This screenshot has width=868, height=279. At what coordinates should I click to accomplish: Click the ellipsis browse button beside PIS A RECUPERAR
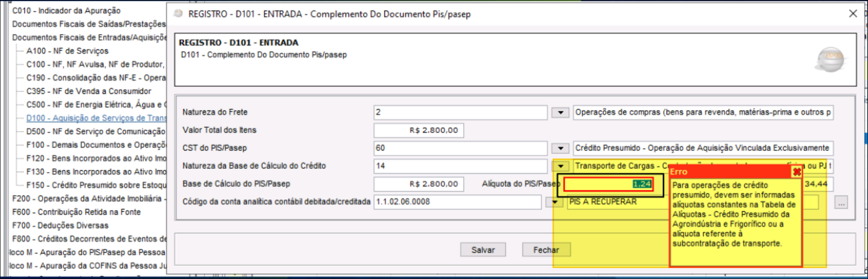(x=841, y=203)
